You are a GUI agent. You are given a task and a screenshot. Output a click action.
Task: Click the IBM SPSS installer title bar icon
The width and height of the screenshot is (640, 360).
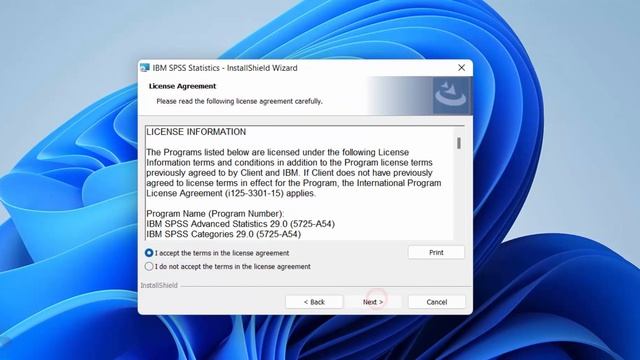click(144, 68)
